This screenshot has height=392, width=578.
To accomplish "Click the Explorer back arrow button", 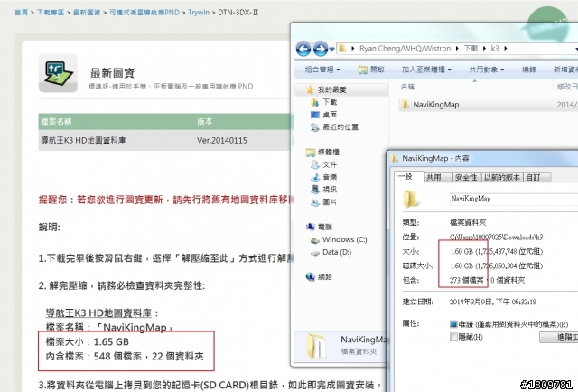I will click(303, 49).
